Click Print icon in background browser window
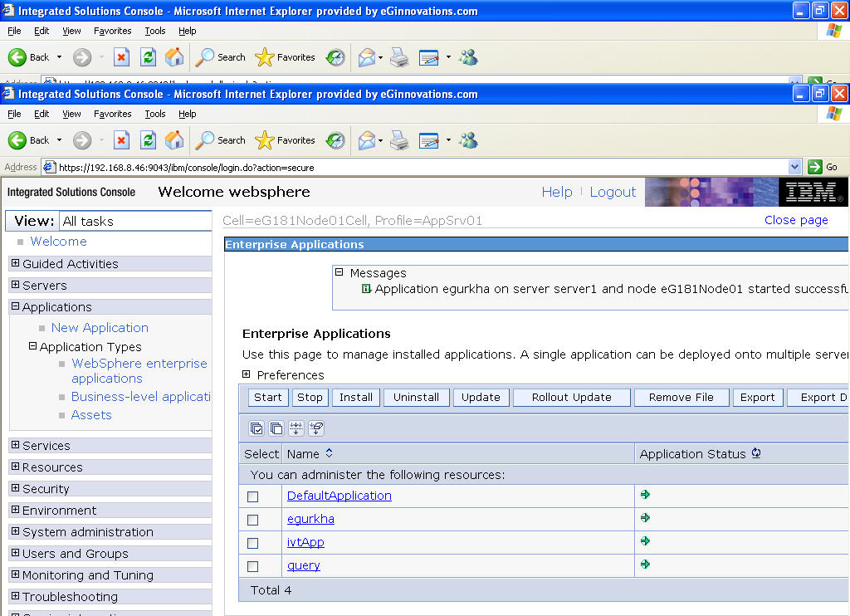 click(399, 57)
